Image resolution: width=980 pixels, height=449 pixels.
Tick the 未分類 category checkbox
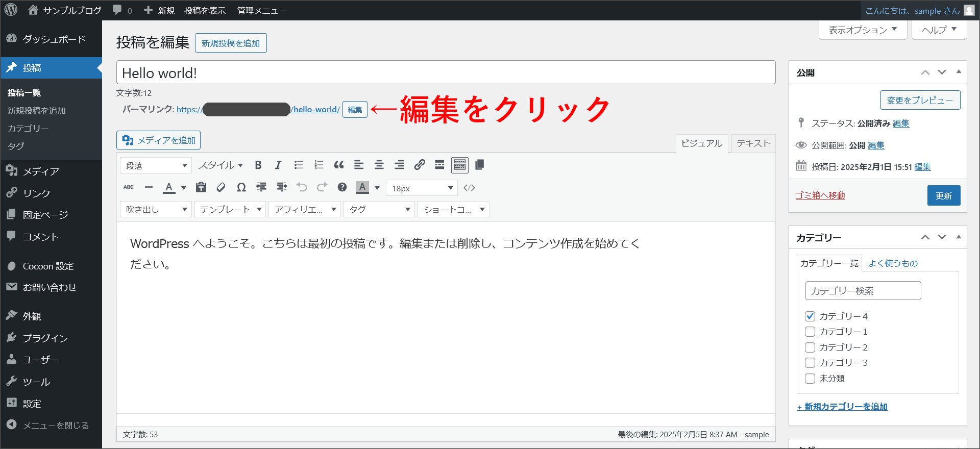[810, 379]
